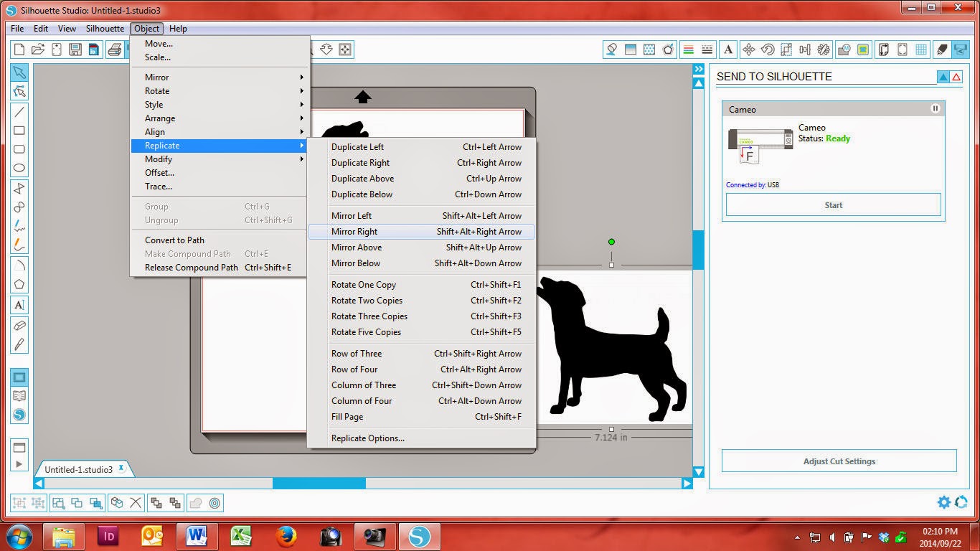Viewport: 980px width, 551px height.
Task: Select the Text tool
Action: [x=19, y=305]
